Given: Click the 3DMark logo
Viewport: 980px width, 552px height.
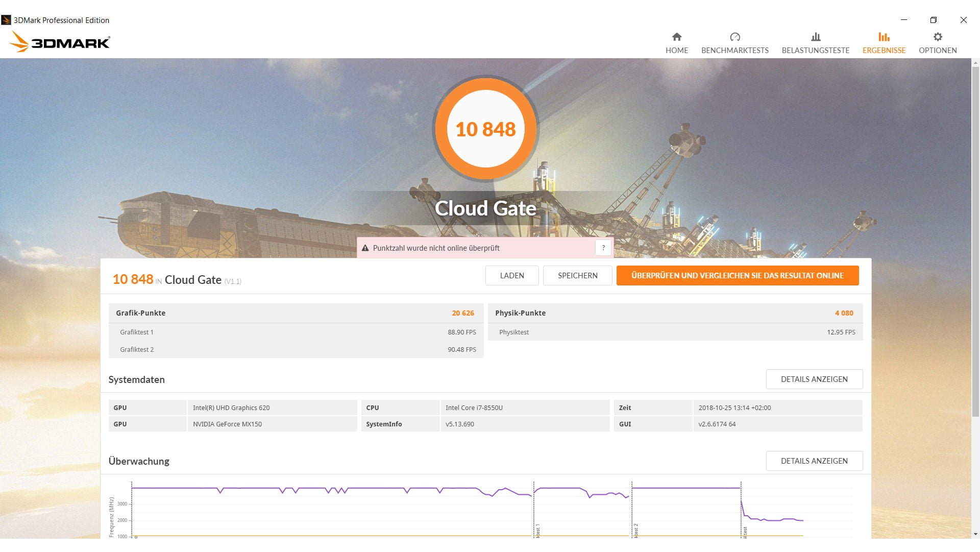Looking at the screenshot, I should pyautogui.click(x=60, y=42).
